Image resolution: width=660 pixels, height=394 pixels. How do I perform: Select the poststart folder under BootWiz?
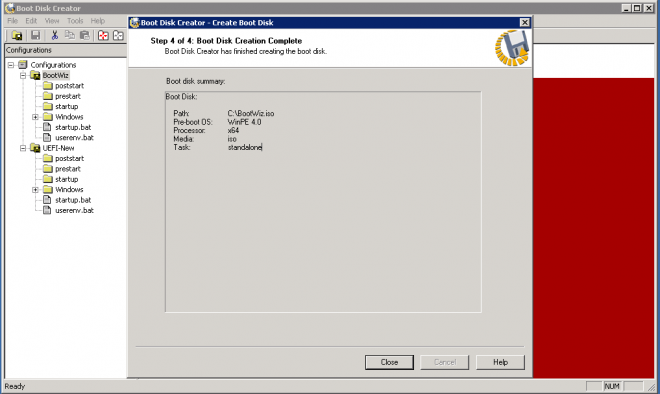(x=69, y=86)
